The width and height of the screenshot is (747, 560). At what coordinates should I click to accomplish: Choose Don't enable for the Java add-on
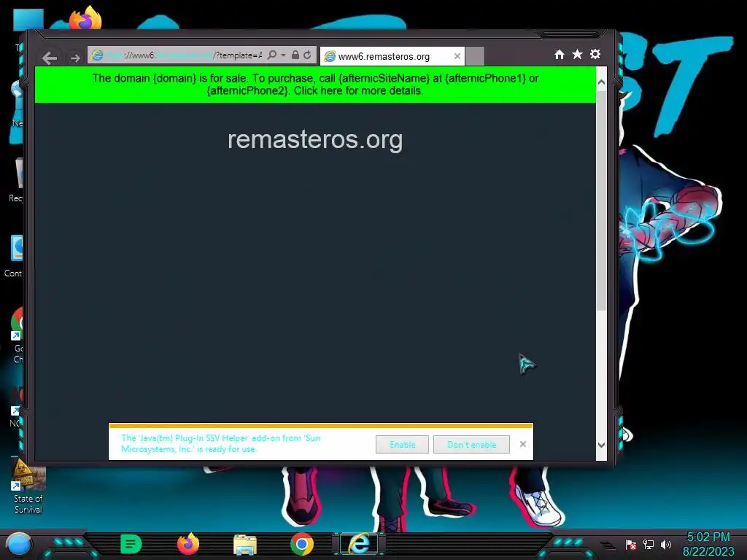tap(472, 444)
